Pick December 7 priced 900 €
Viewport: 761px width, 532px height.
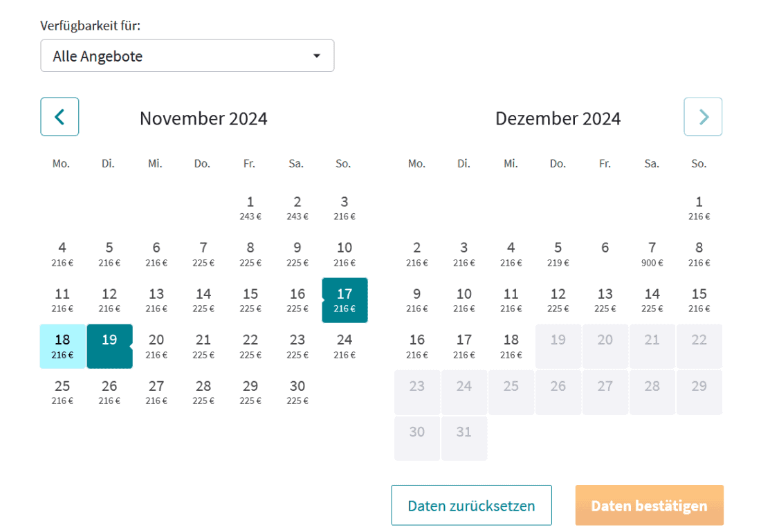click(x=652, y=253)
